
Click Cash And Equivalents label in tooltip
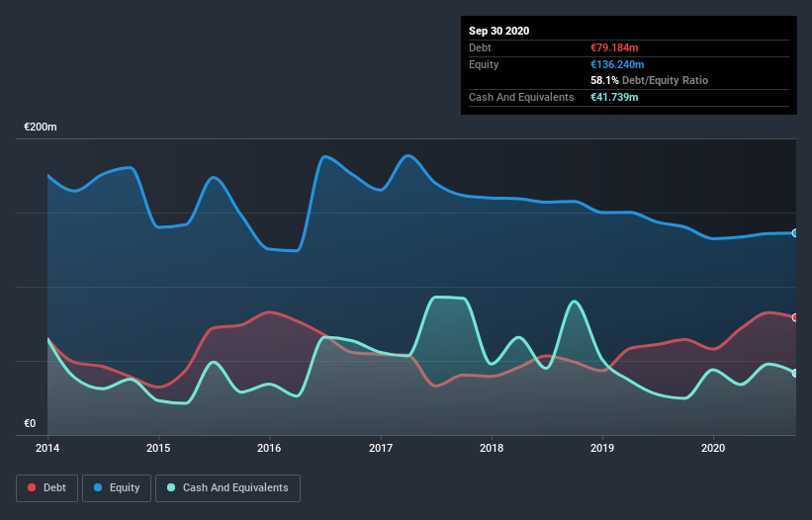[521, 97]
